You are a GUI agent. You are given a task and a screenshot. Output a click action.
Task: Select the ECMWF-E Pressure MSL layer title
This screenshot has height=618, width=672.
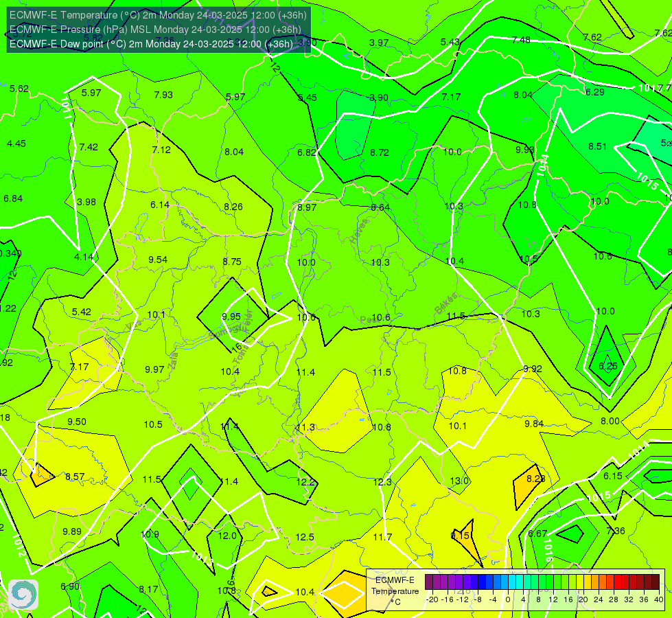(x=155, y=30)
